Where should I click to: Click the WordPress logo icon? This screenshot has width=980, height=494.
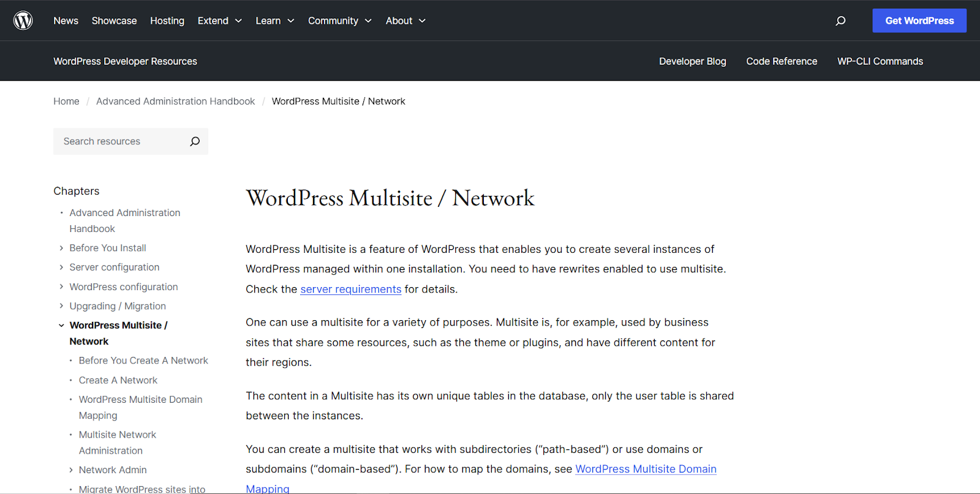tap(23, 21)
